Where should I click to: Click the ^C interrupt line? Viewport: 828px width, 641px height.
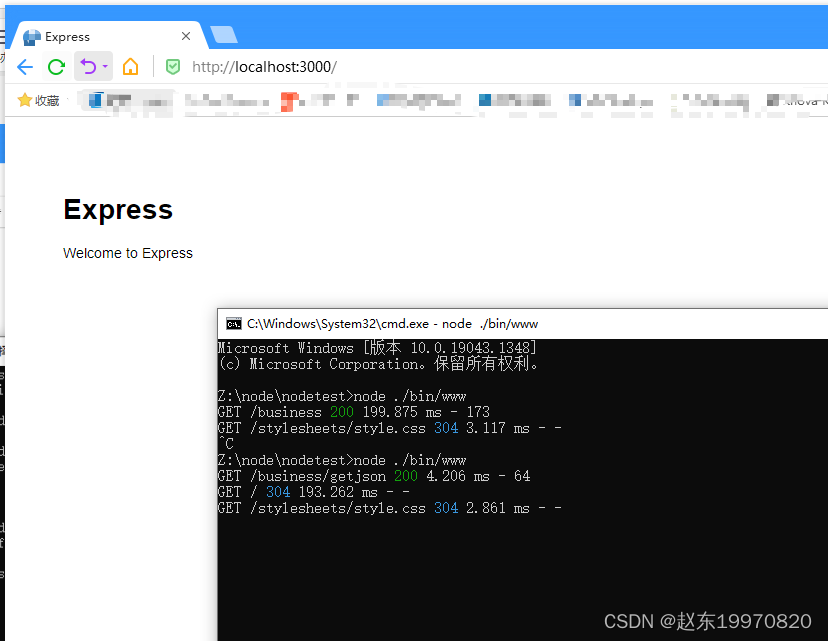tap(226, 444)
